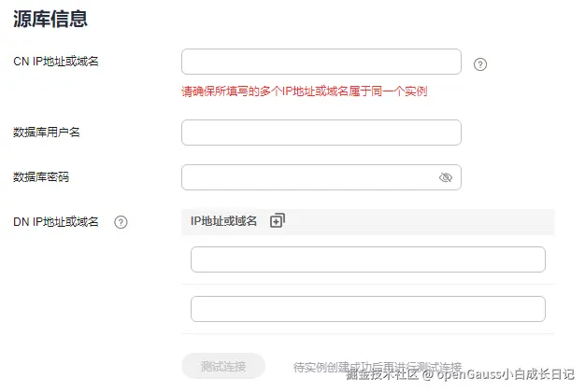The image size is (585, 392).
Task: Click inside the 数据库密码 input field
Action: click(308, 177)
